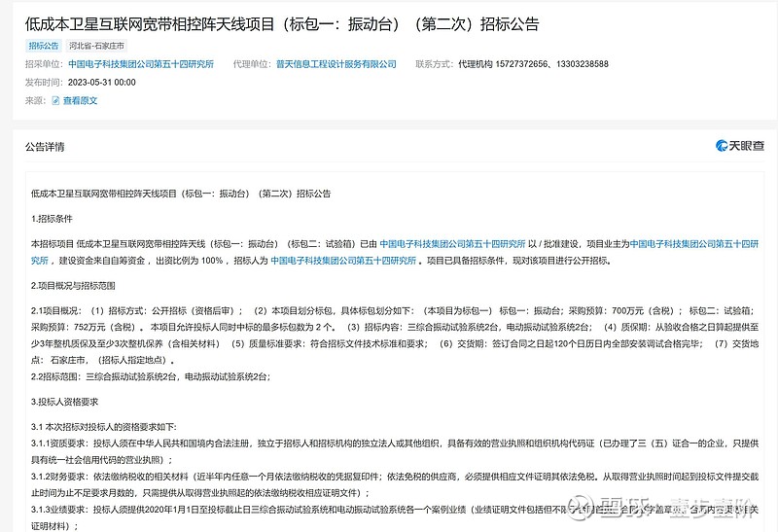
Task: Open the 普天信息工程设计服务有限公司 agency link
Action: [336, 64]
